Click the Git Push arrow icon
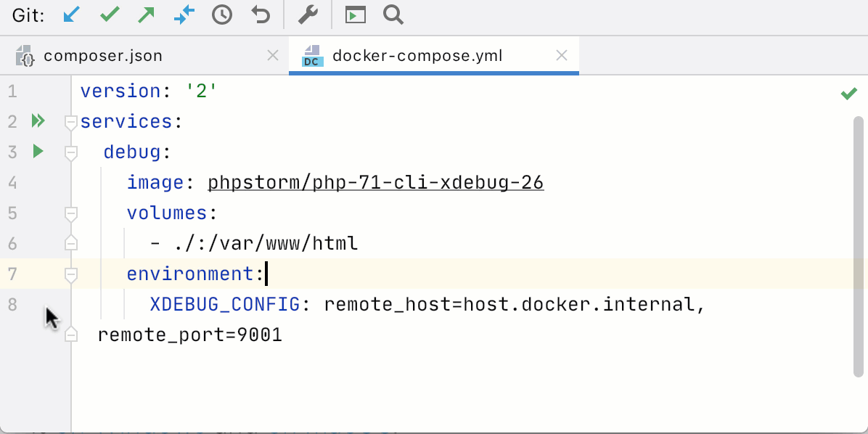868x434 pixels. click(x=147, y=15)
